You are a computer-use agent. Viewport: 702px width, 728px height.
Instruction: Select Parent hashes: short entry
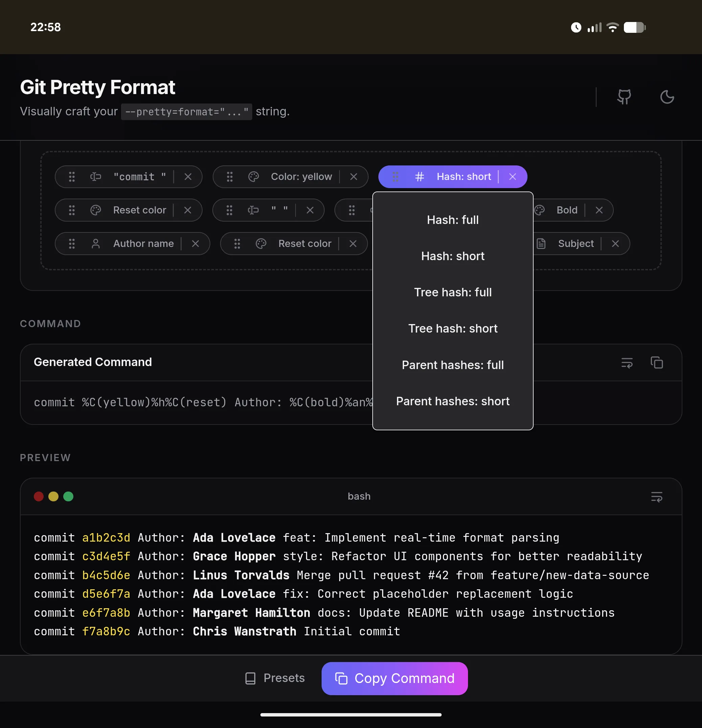tap(452, 401)
